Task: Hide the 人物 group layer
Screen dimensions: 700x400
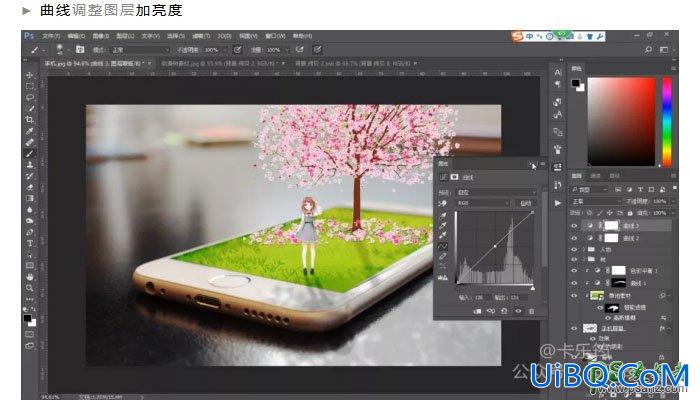Action: click(574, 250)
